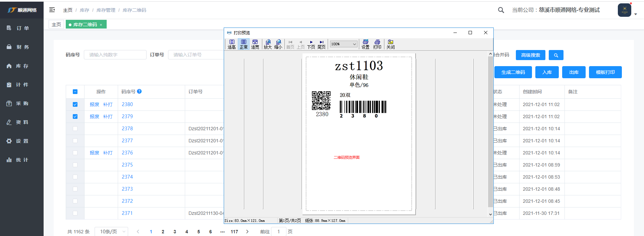Image resolution: width=644 pixels, height=236 pixels.
Task: Open the 库存 sidebar menu
Action: [x=22, y=66]
